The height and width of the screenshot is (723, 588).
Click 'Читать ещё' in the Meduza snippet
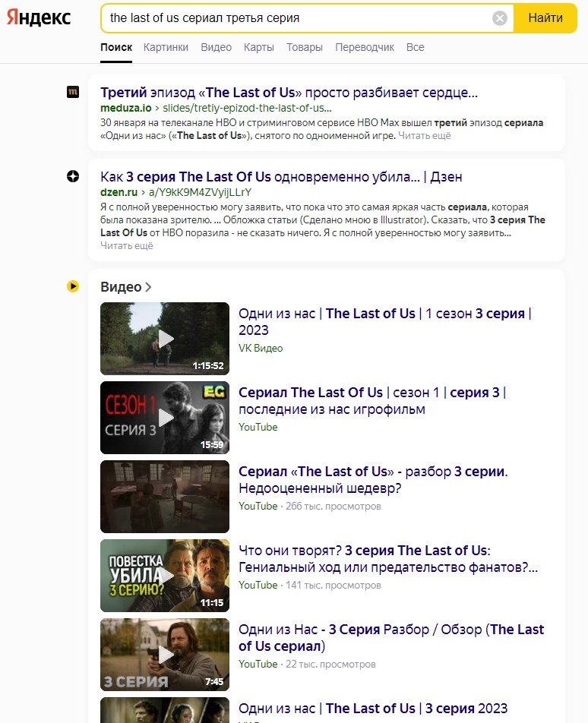point(424,135)
